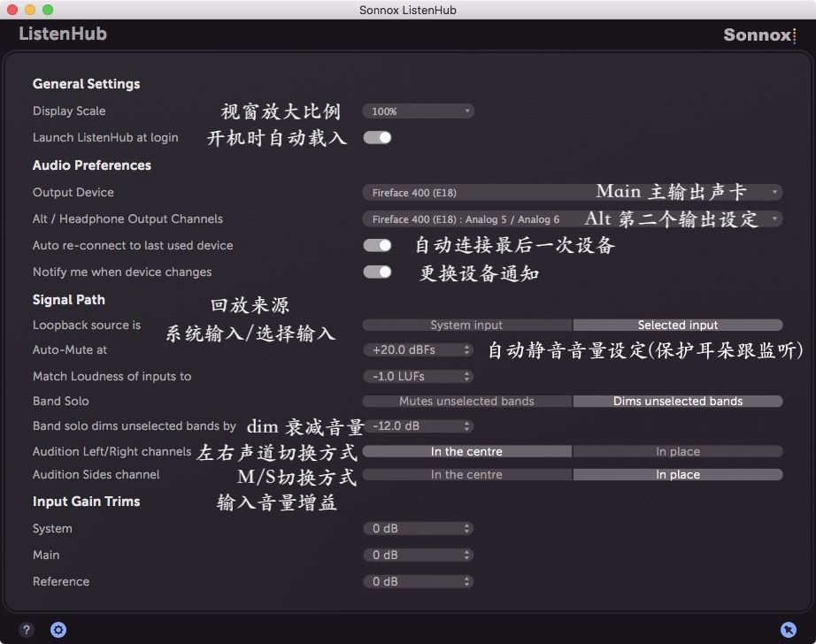Toggle Auto re-connect to last used device
Viewport: 816px width, 644px height.
(377, 246)
